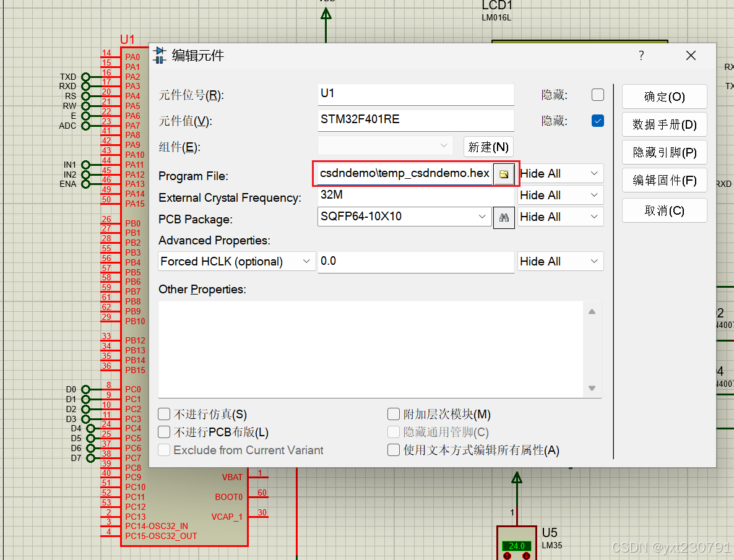Select the RS terminal on schematic
This screenshot has width=734, height=560.
85,96
